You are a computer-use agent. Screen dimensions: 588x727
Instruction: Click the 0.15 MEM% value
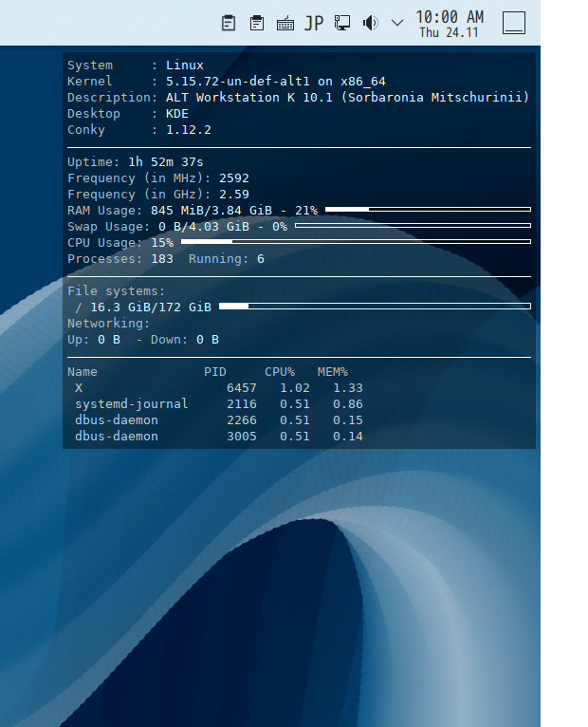[348, 420]
